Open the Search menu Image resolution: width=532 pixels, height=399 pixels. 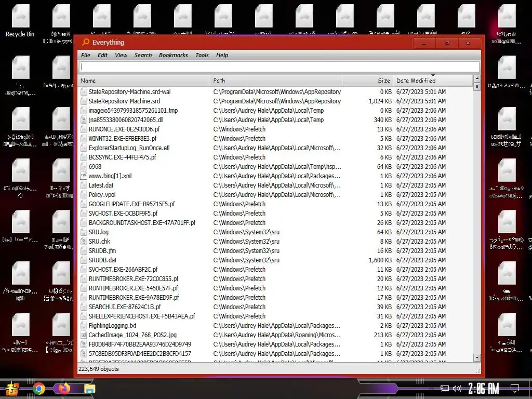(143, 55)
